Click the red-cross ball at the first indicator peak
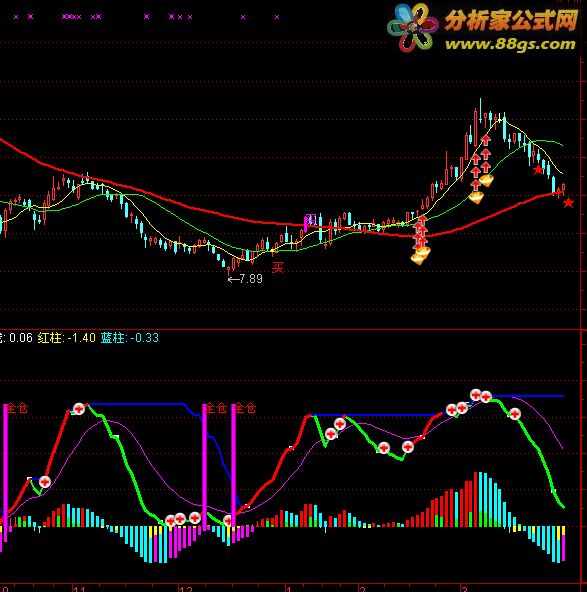Viewport: 587px width, 592px height. click(x=79, y=409)
